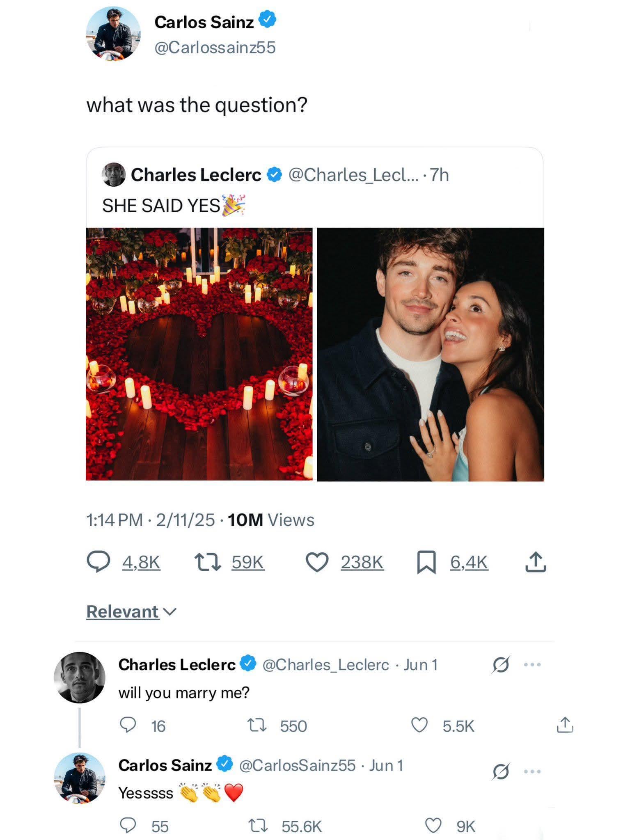The width and height of the screenshot is (630, 840).
Task: Retweet Charles Leclerc's reply showing 550
Action: coord(257,725)
